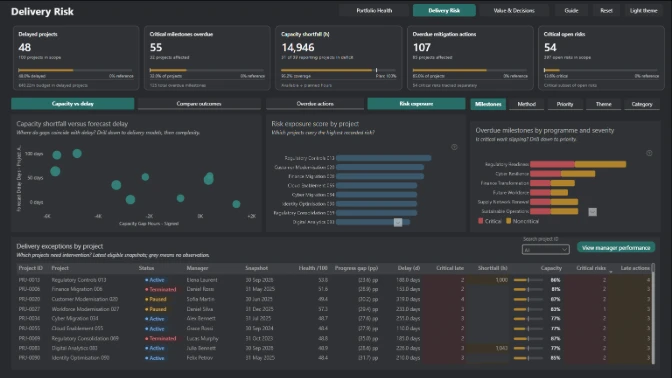
Task: Click the Supply Network Renewal milestones bar
Action: coord(554,202)
